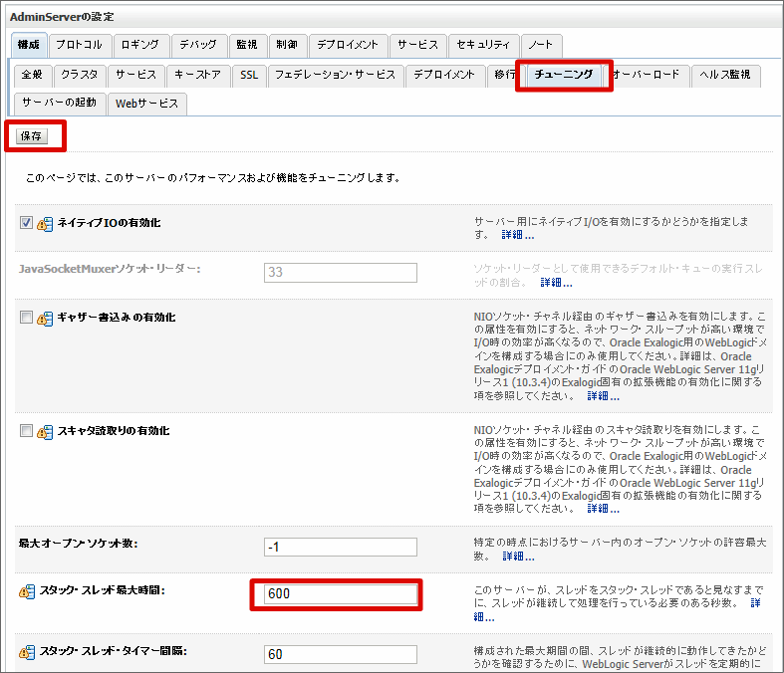The image size is (784, 673).
Task: Enable the スキャタ読取りの有効化 checkbox
Action: point(27,431)
